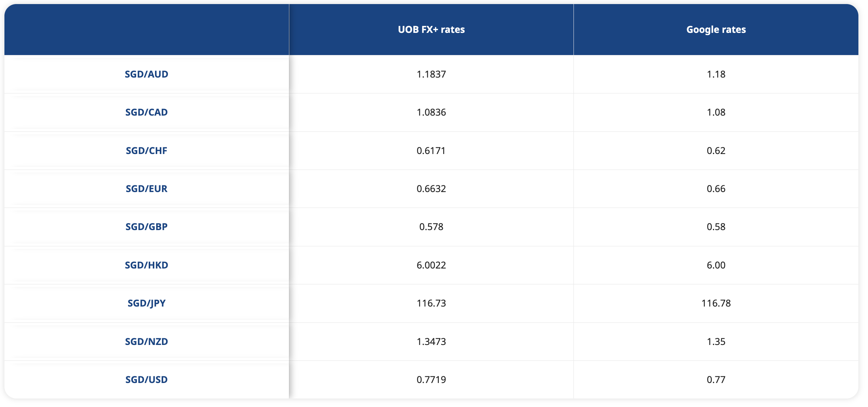The width and height of the screenshot is (868, 407).
Task: Click the Google rate value 6.00
Action: tap(716, 265)
